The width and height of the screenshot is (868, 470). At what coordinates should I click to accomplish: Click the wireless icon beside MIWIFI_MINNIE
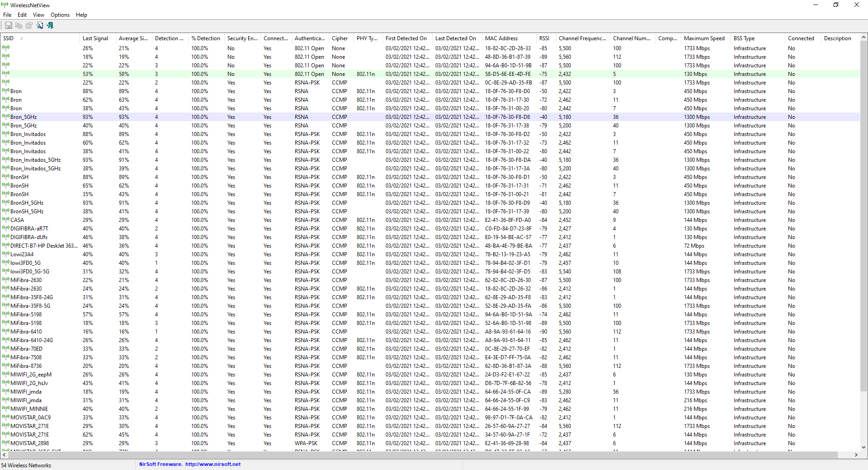pyautogui.click(x=6, y=409)
